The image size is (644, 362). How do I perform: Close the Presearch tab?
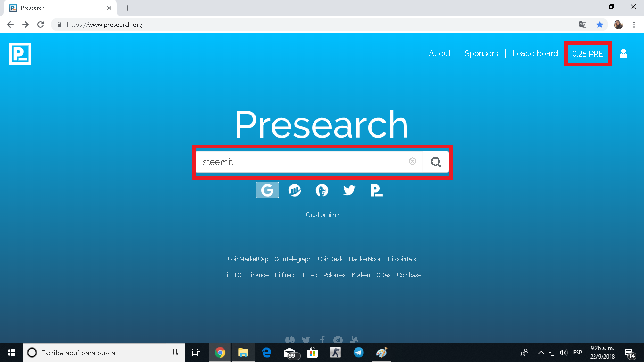[x=109, y=8]
